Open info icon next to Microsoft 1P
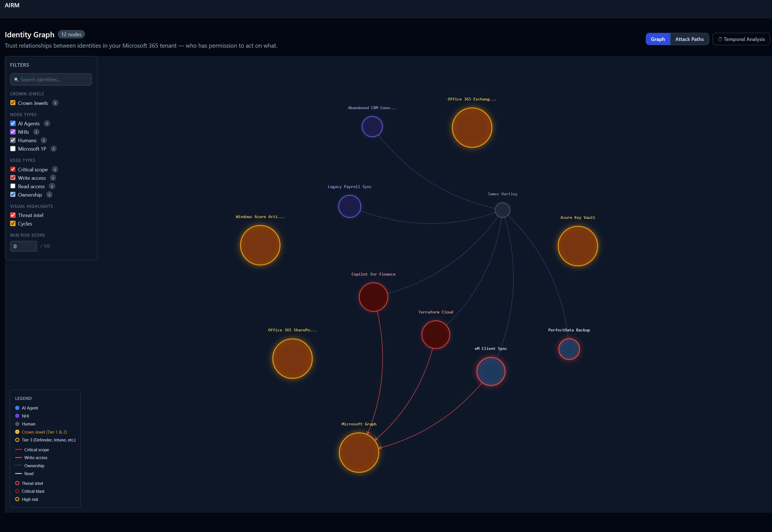The height and width of the screenshot is (532, 772). (54, 149)
